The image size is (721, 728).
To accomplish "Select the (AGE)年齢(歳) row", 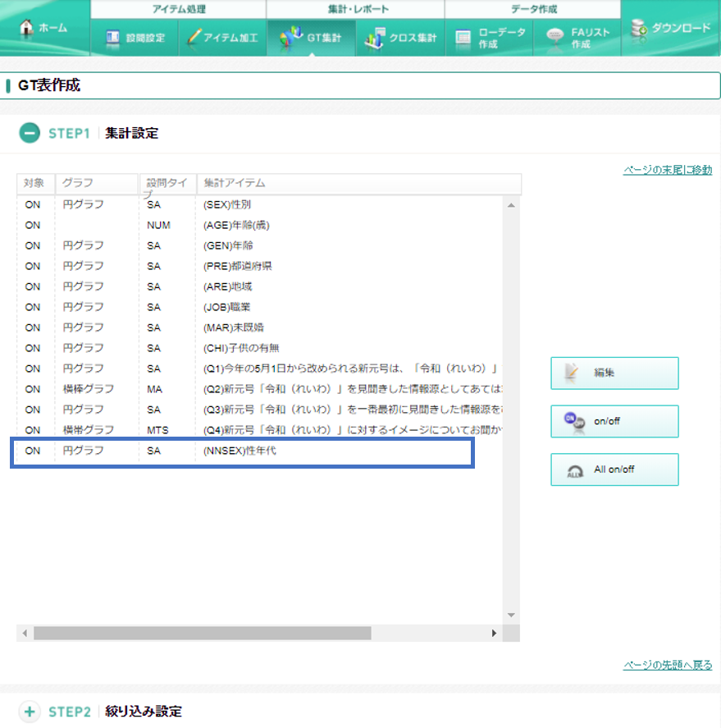I will pos(259,225).
